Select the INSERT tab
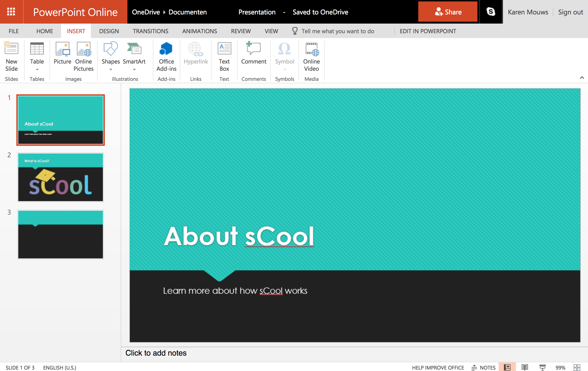Image resolution: width=588 pixels, height=371 pixels. click(x=76, y=31)
